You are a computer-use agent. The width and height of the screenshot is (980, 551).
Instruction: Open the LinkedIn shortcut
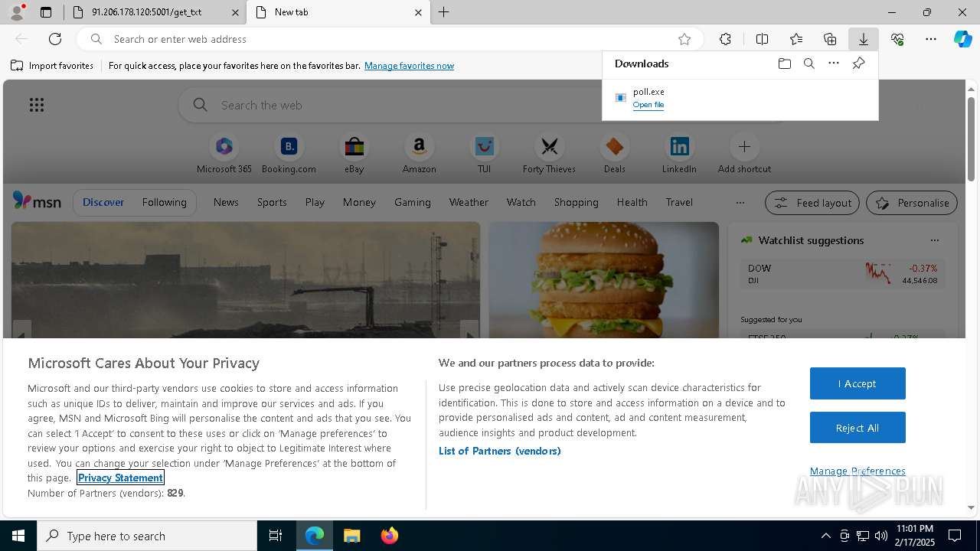point(679,154)
